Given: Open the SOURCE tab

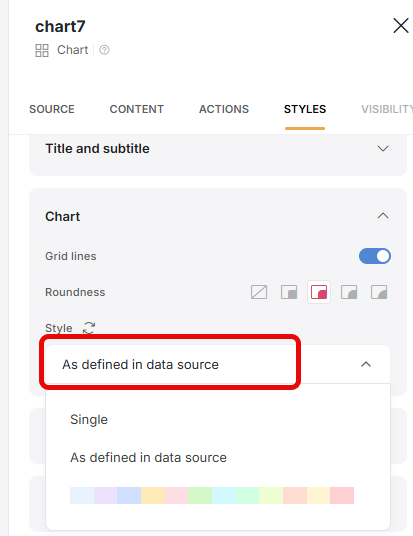Looking at the screenshot, I should [52, 109].
